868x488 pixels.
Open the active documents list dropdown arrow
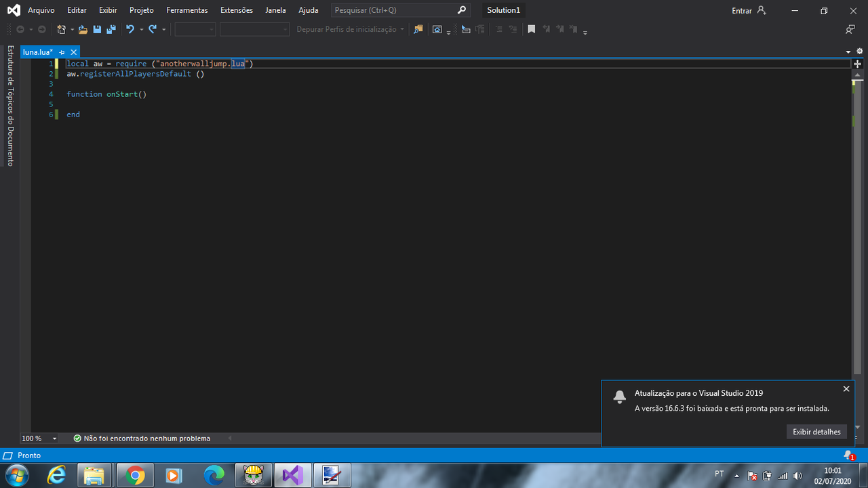tap(848, 52)
